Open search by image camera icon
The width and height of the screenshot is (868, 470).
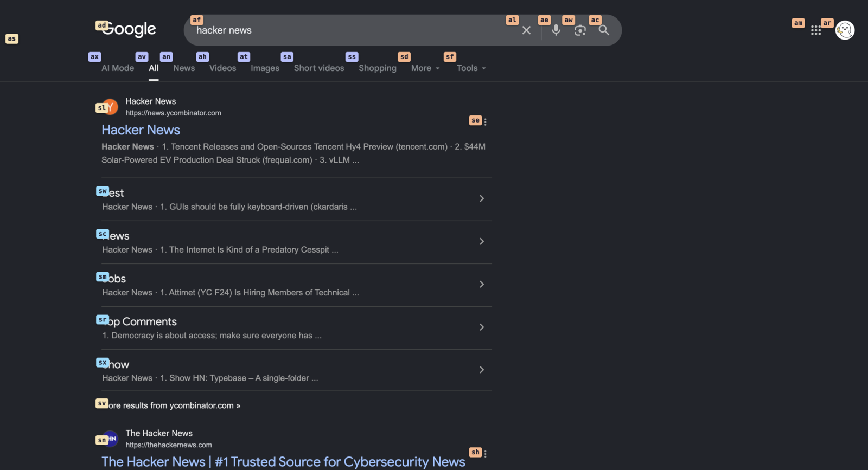coord(580,30)
